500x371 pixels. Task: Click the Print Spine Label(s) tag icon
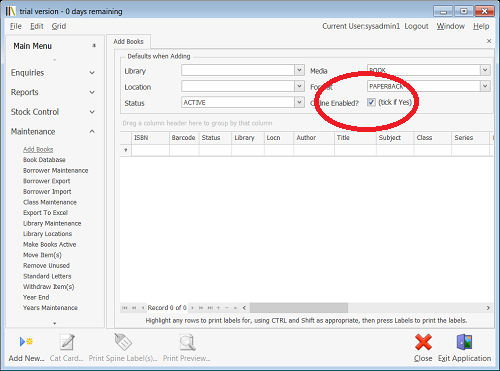[x=123, y=342]
